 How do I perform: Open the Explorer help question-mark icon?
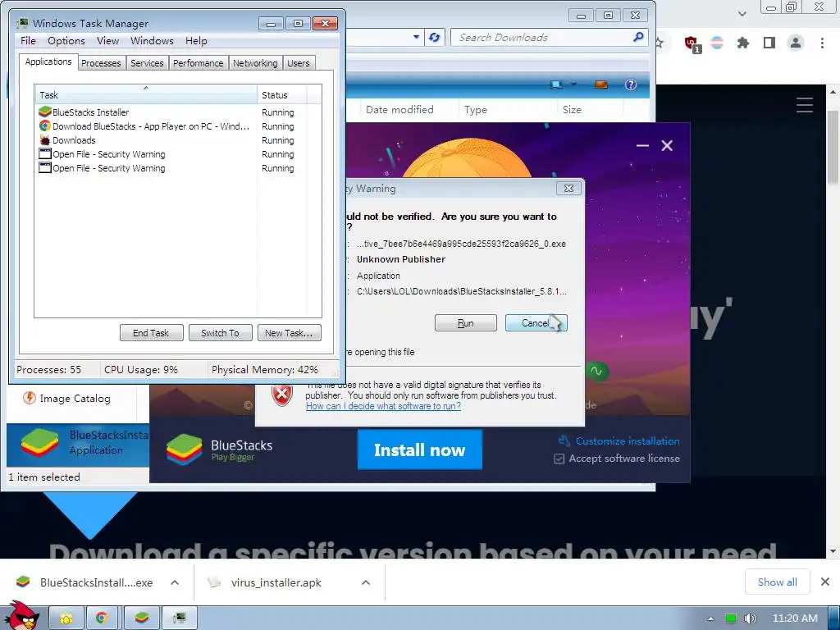pyautogui.click(x=631, y=84)
